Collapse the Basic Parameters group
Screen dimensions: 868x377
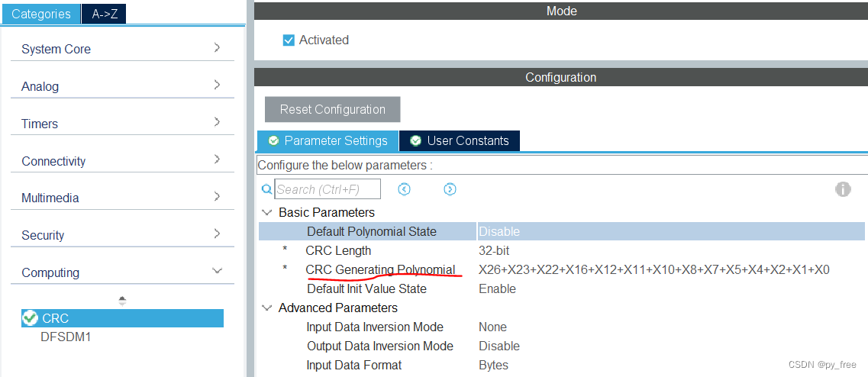tap(267, 213)
